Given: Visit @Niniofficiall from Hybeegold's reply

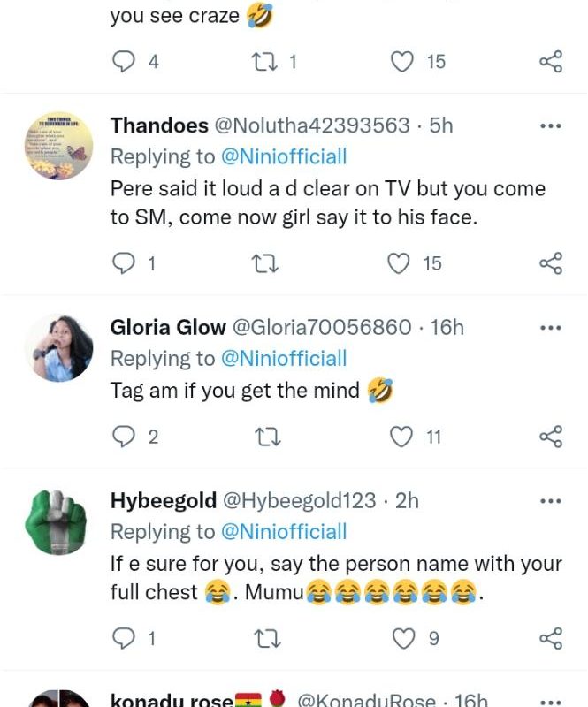Looking at the screenshot, I should 283,532.
